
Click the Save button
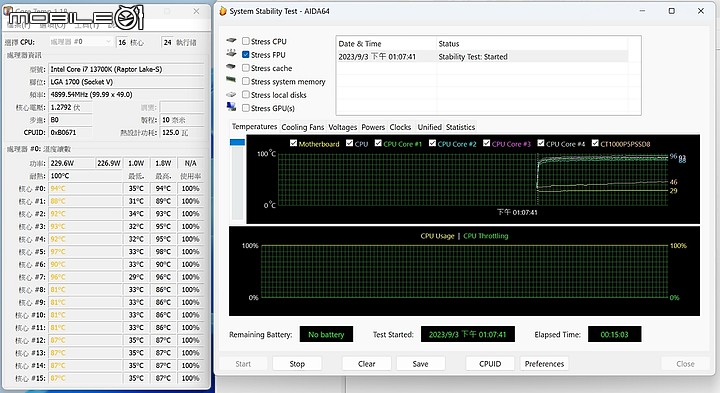[420, 364]
